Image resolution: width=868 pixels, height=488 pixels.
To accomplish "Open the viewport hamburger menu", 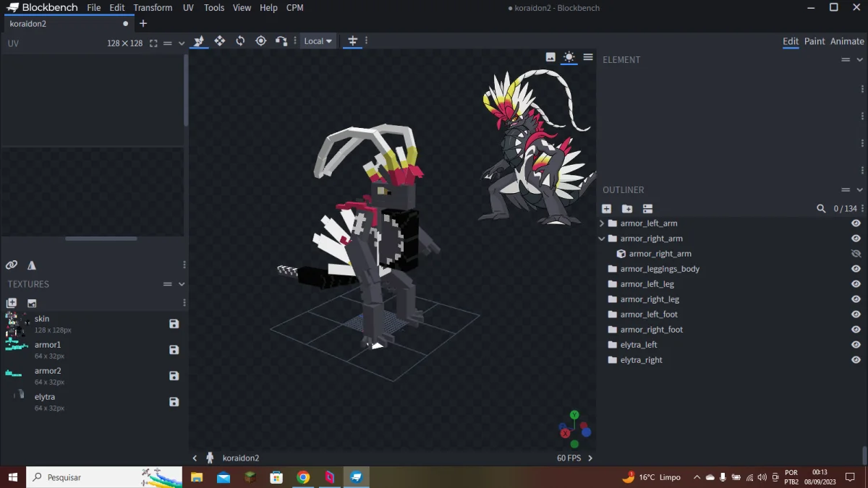I will point(588,57).
